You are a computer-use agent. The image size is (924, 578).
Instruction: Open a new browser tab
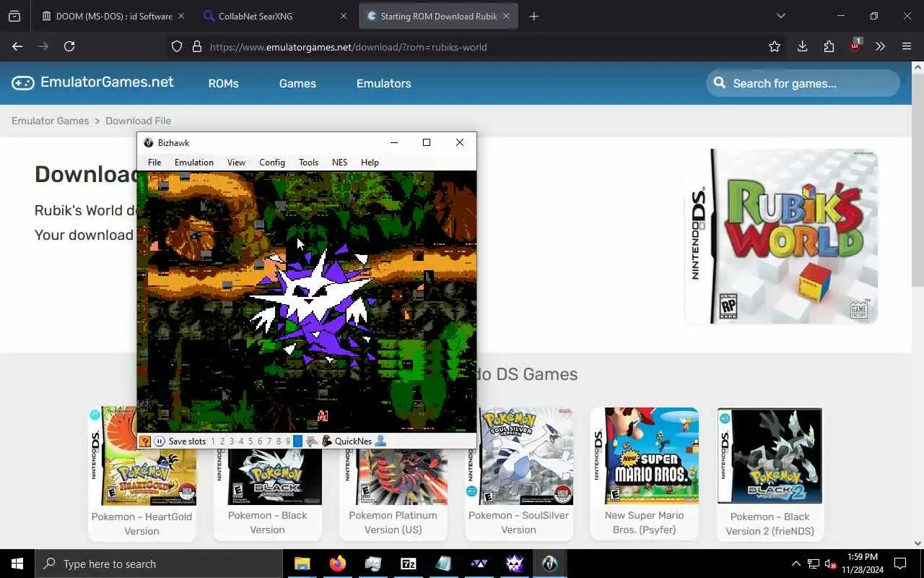tap(534, 16)
